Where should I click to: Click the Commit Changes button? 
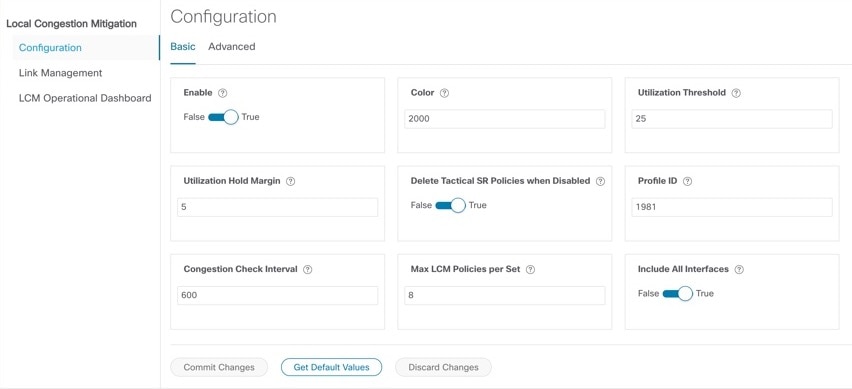point(219,367)
